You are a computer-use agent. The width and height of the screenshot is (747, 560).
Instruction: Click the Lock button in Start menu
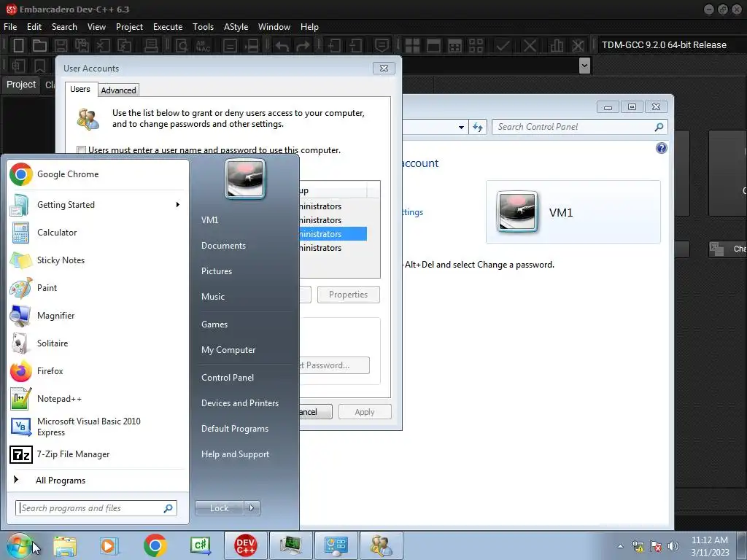click(219, 508)
